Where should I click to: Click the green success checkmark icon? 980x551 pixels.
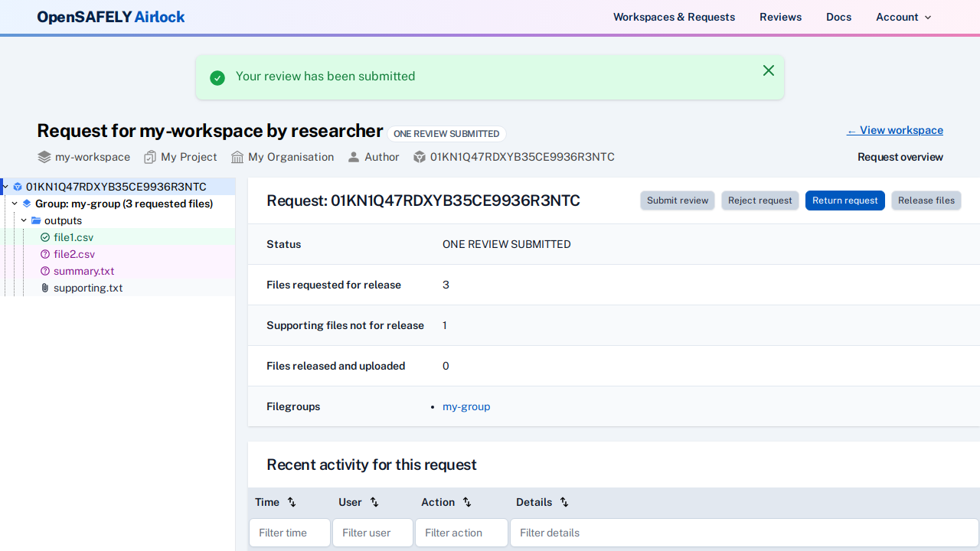coord(217,77)
